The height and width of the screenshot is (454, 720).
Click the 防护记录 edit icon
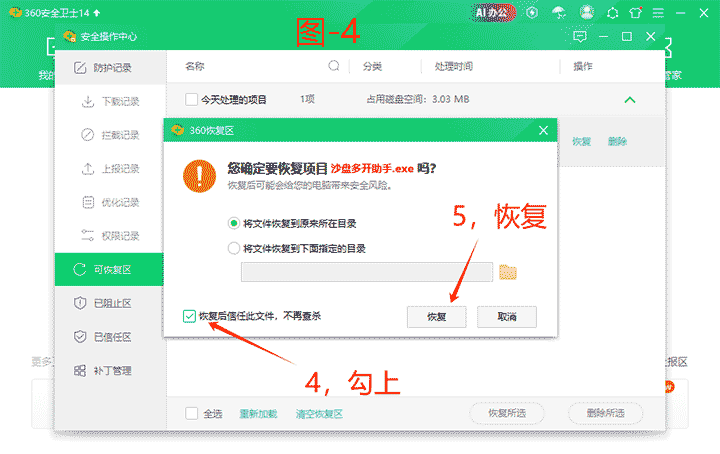pos(80,67)
